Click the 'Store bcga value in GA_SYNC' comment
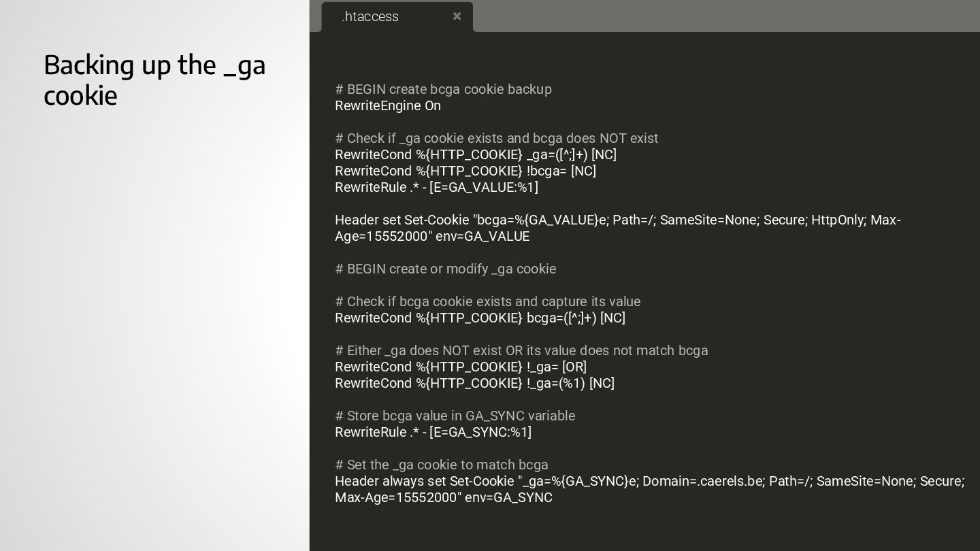This screenshot has height=551, width=980. 455,416
